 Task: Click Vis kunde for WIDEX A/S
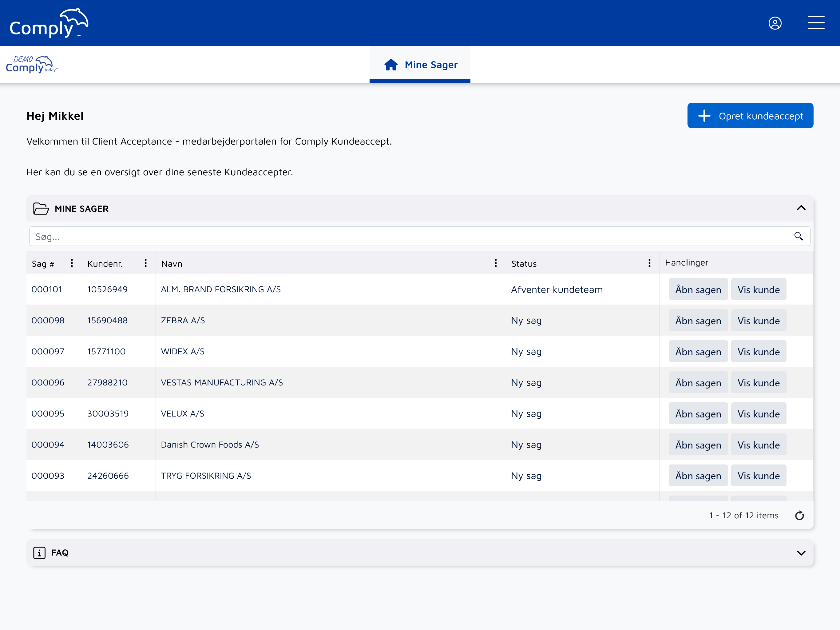(758, 352)
